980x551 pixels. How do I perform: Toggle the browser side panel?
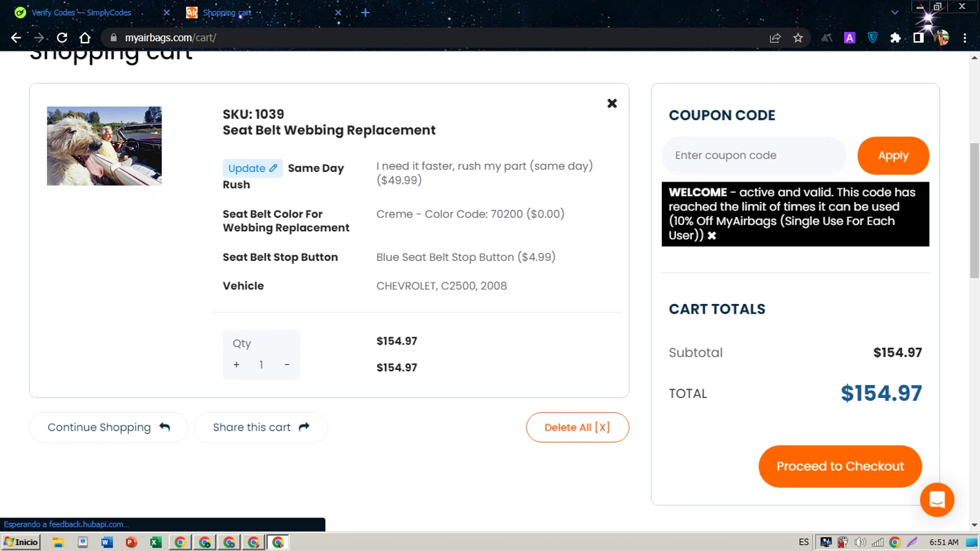(x=919, y=38)
